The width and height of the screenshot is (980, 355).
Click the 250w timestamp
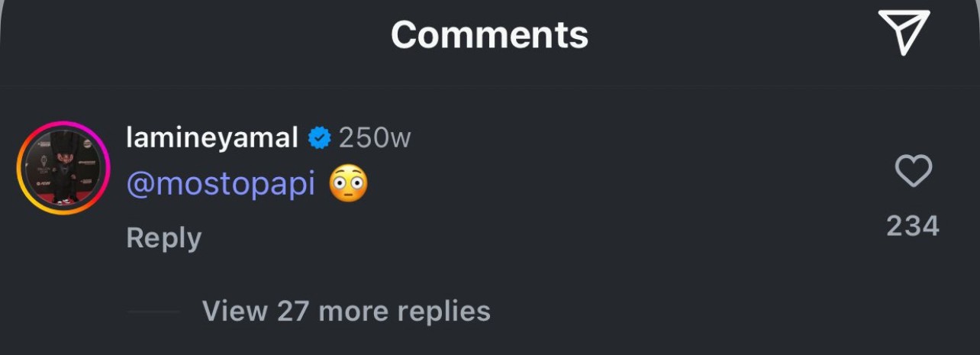click(375, 138)
